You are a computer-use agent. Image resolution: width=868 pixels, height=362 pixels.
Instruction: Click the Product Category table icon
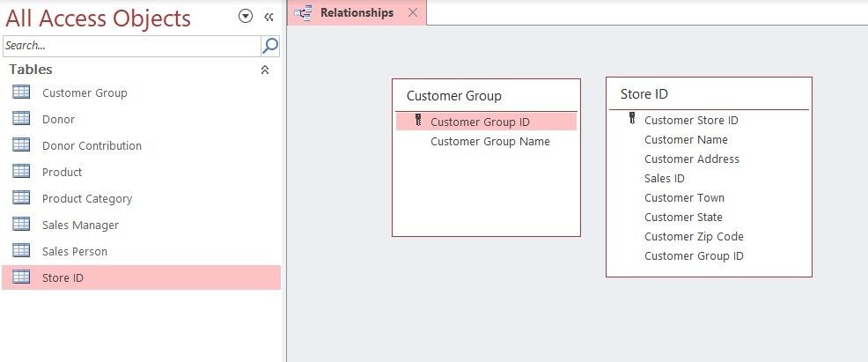coord(21,197)
